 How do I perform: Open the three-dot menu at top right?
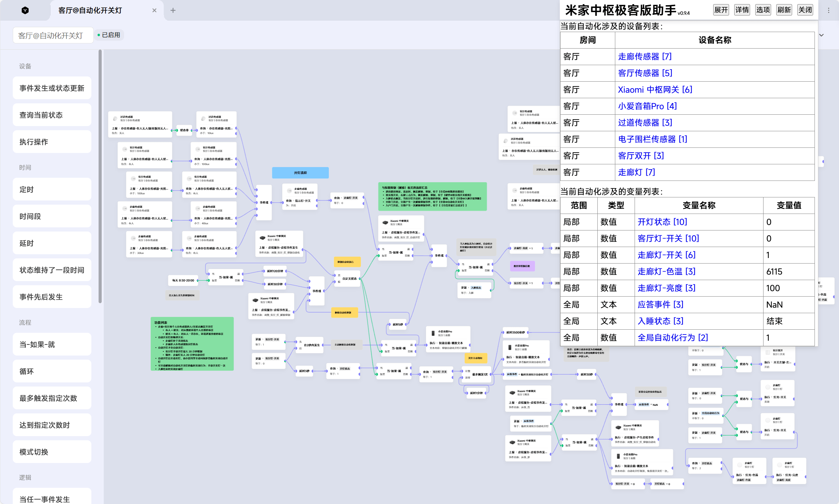pyautogui.click(x=829, y=10)
